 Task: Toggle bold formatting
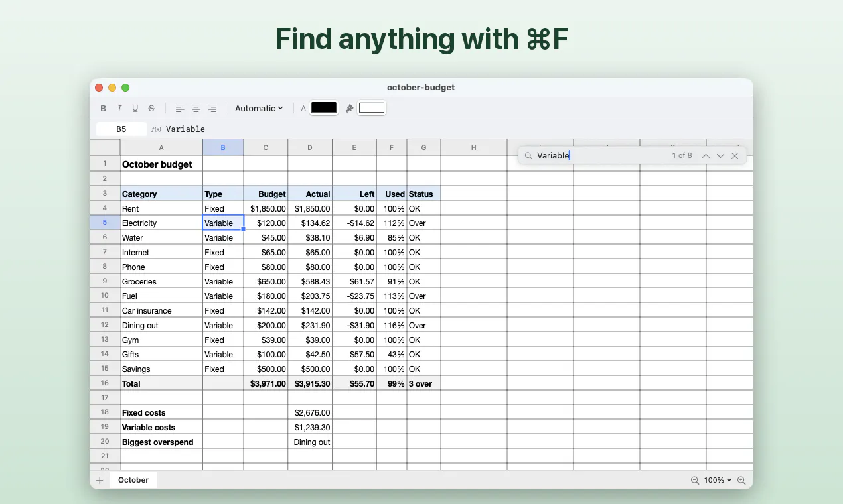(x=103, y=108)
